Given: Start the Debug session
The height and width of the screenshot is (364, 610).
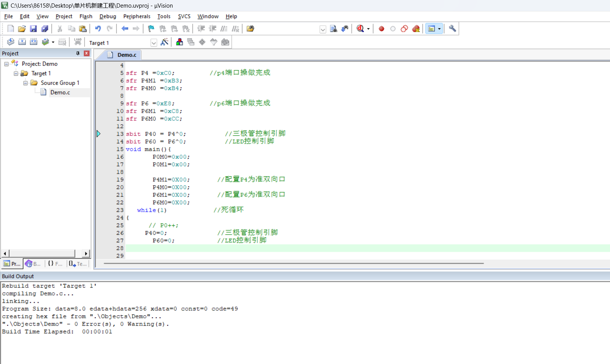Looking at the screenshot, I should pos(360,29).
